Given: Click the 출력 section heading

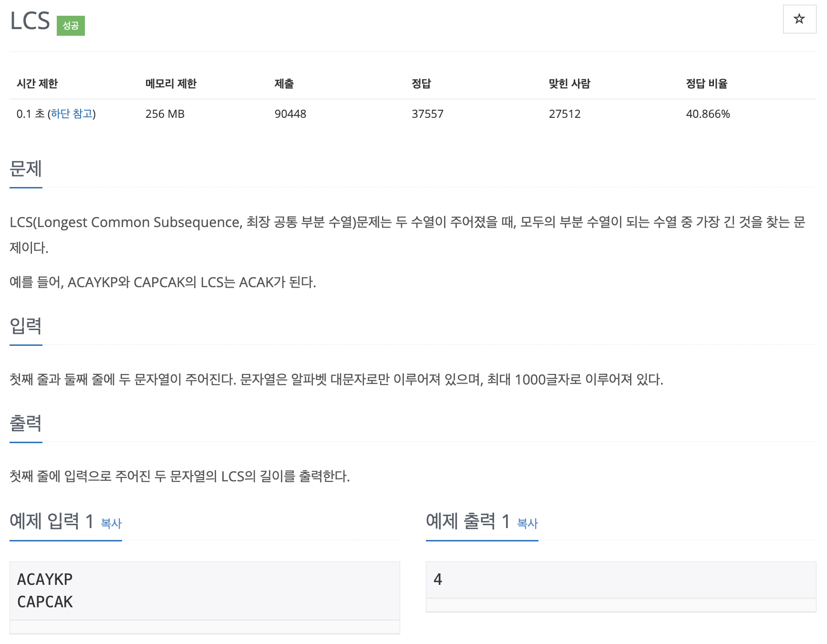Looking at the screenshot, I should pos(26,423).
